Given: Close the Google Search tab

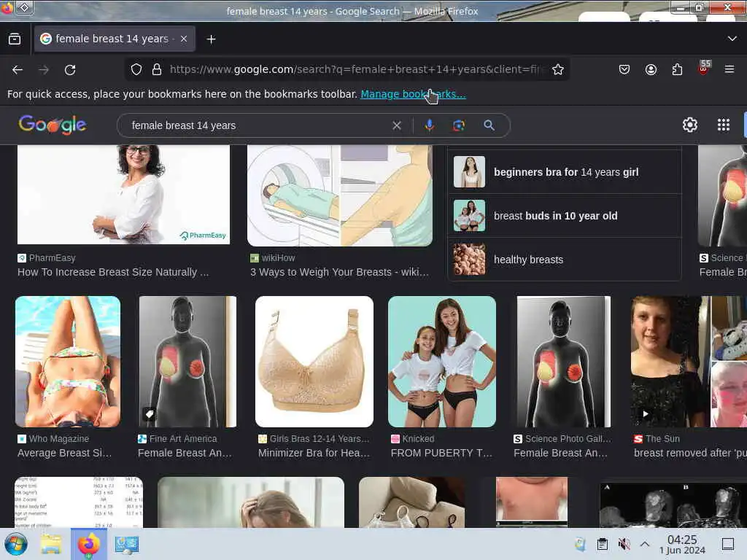Looking at the screenshot, I should (184, 39).
